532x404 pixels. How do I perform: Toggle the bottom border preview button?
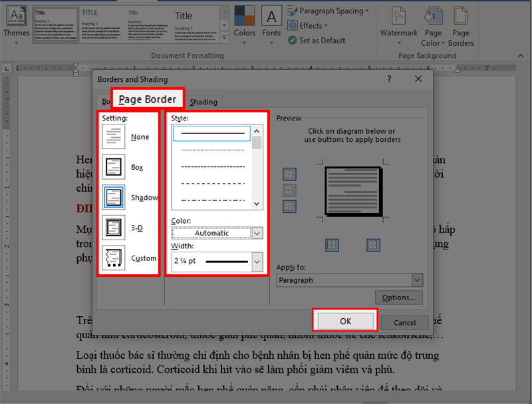point(289,206)
